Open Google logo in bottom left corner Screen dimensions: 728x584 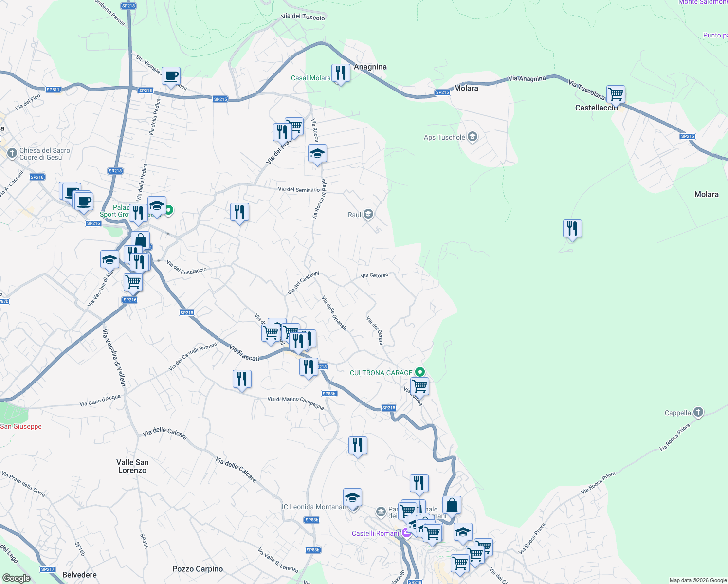coord(16,577)
